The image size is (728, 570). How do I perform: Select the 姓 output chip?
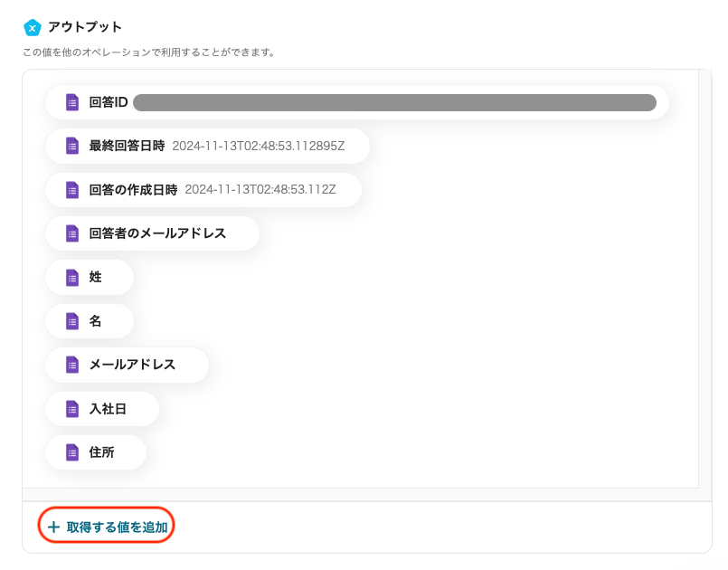(x=90, y=277)
